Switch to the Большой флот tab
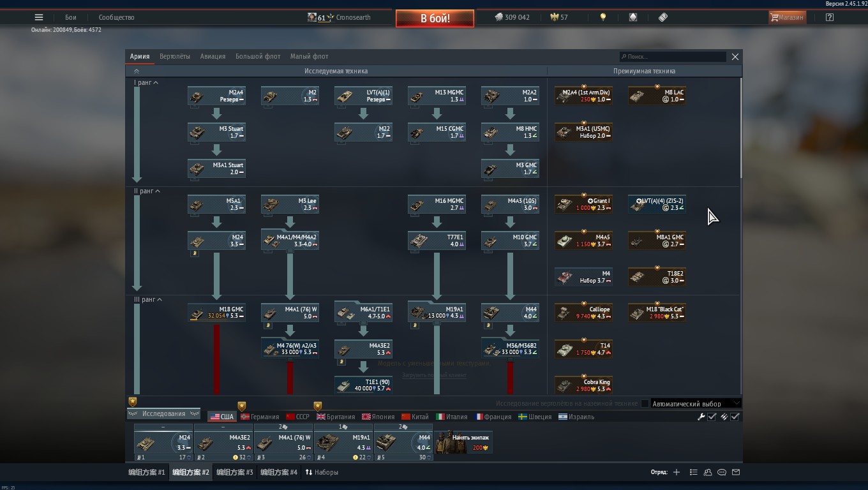The width and height of the screenshot is (868, 490). (258, 56)
